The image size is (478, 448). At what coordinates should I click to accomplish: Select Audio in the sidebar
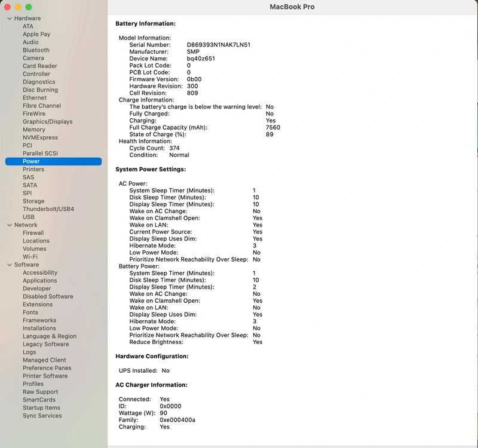click(x=30, y=42)
